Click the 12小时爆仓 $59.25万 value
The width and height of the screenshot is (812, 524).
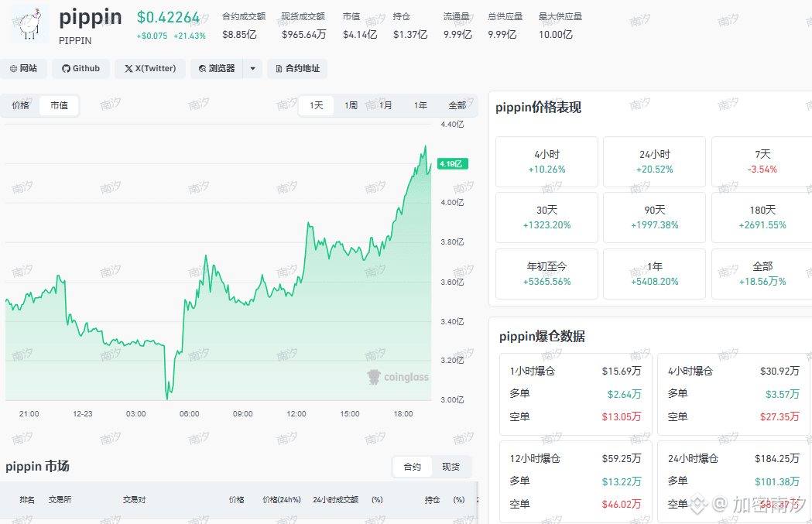pos(622,458)
